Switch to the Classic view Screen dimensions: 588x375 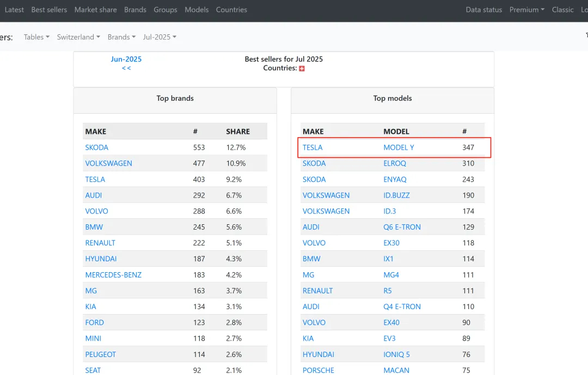(x=562, y=10)
